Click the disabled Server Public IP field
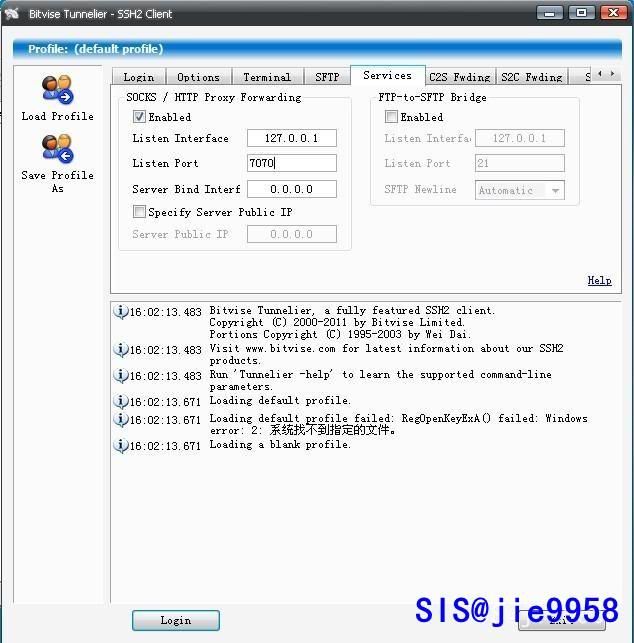The width and height of the screenshot is (634, 643). pyautogui.click(x=292, y=234)
